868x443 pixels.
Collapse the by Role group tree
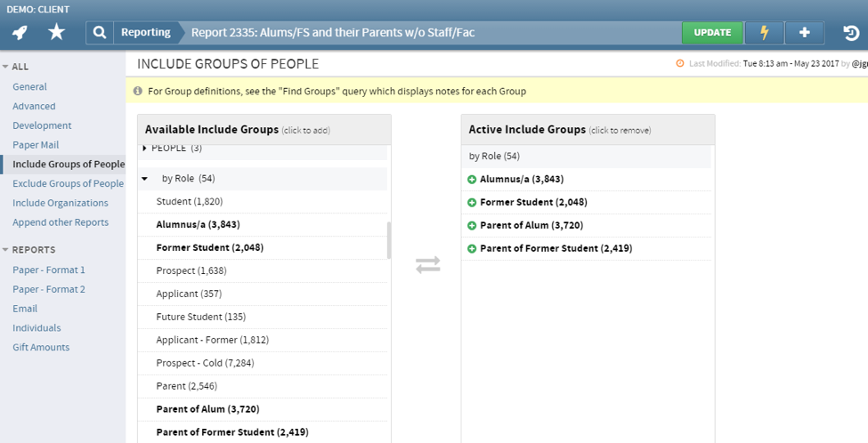(x=145, y=179)
